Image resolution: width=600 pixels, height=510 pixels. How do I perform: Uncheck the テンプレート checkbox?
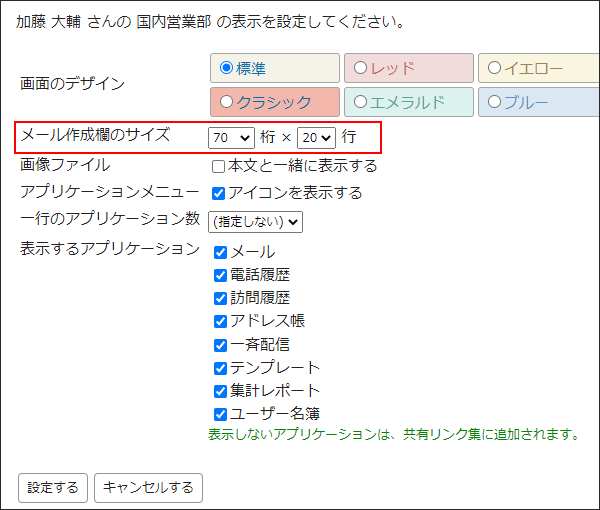[x=220, y=368]
